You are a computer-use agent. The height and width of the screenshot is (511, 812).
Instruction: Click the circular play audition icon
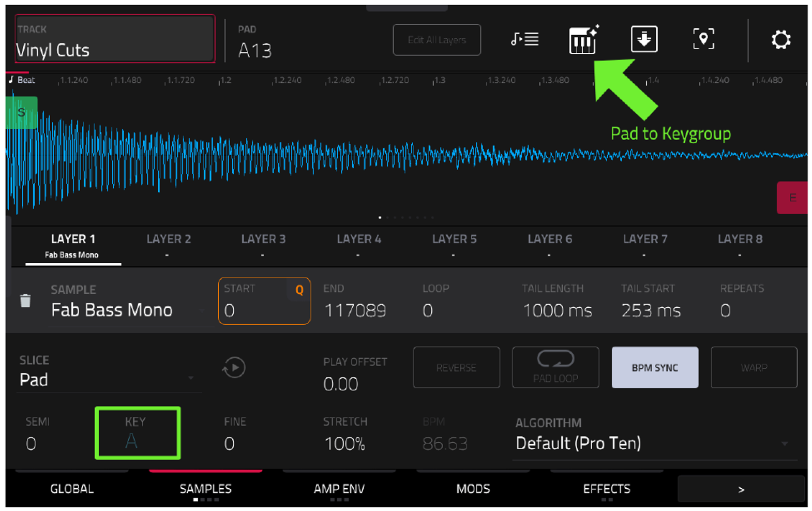234,368
